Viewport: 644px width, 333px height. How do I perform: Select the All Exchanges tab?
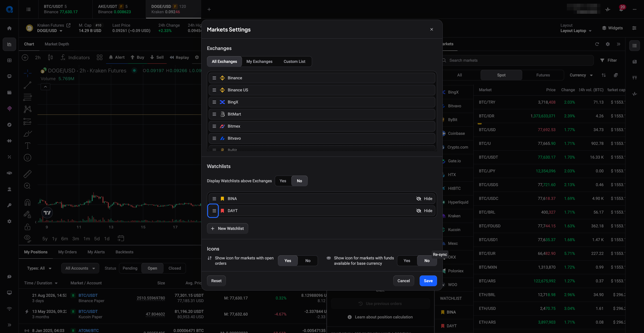(224, 62)
